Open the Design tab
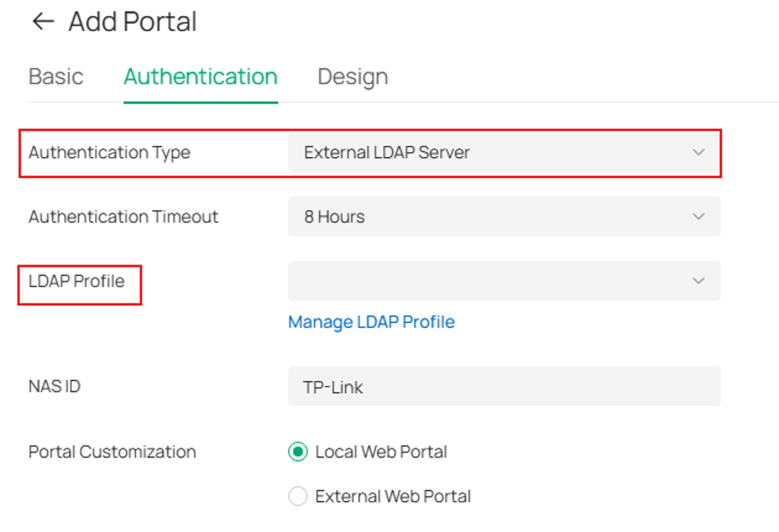Image resolution: width=779 pixels, height=532 pixels. 353,78
